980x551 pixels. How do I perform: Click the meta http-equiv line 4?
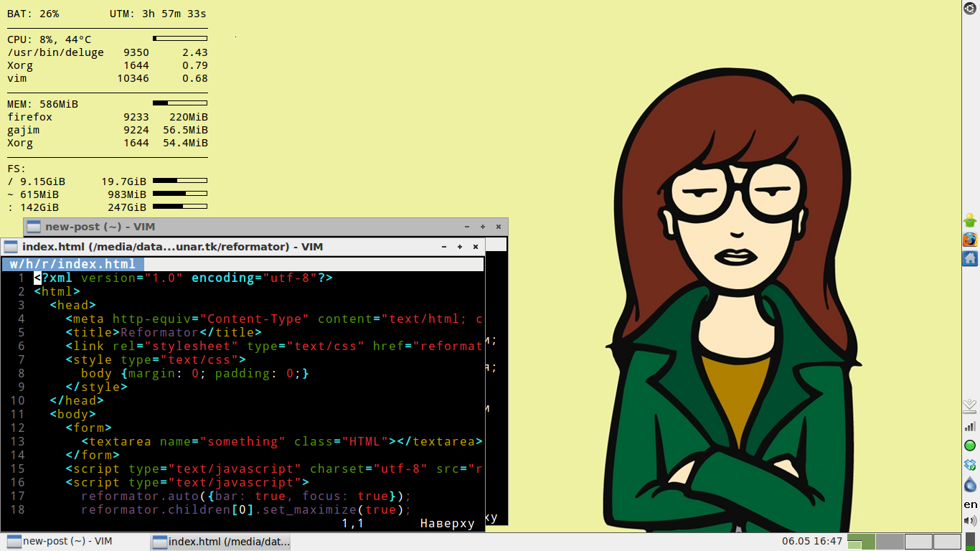point(274,319)
